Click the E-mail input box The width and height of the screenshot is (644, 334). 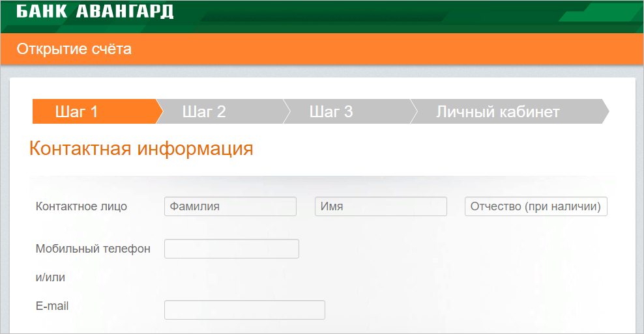point(245,310)
